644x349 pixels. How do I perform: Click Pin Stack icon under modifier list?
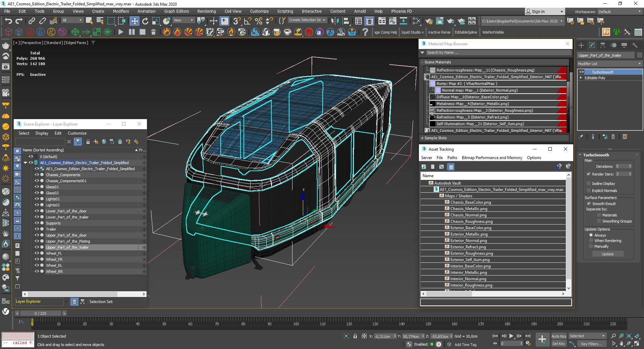pos(581,137)
